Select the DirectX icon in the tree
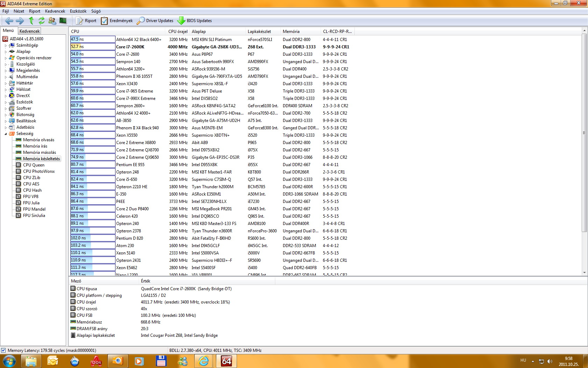The height and width of the screenshot is (368, 588). pyautogui.click(x=12, y=96)
